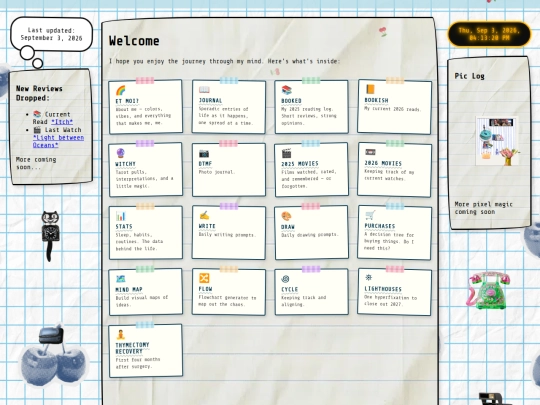Open the ET MOI? page link

(x=127, y=101)
